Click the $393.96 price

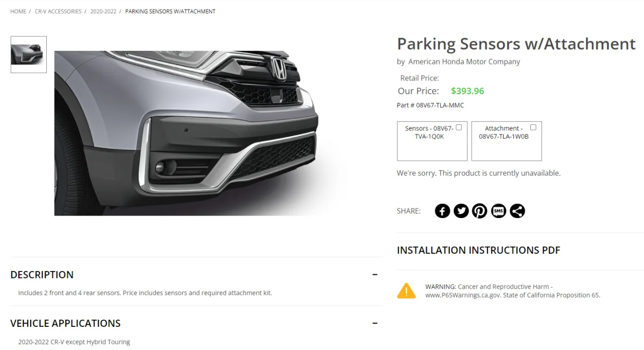(467, 91)
